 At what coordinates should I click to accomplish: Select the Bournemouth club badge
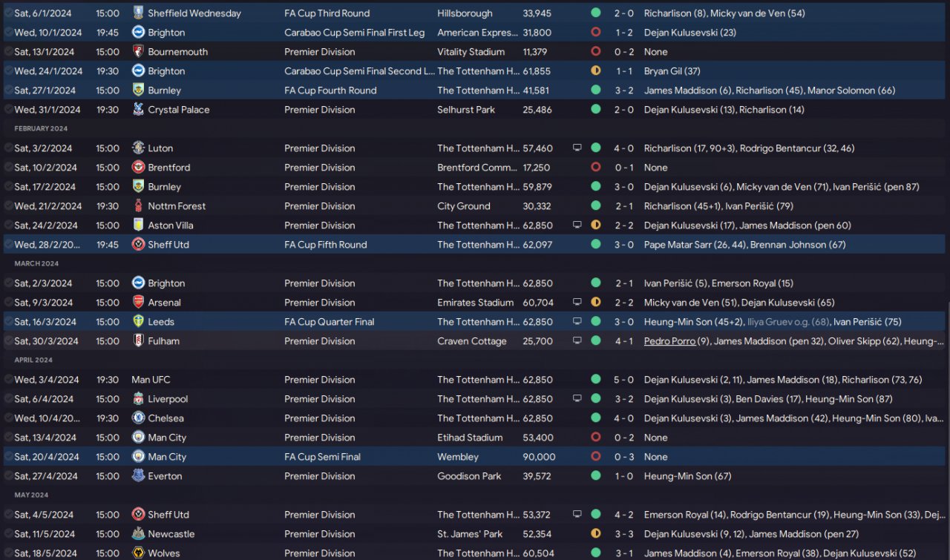coord(138,52)
